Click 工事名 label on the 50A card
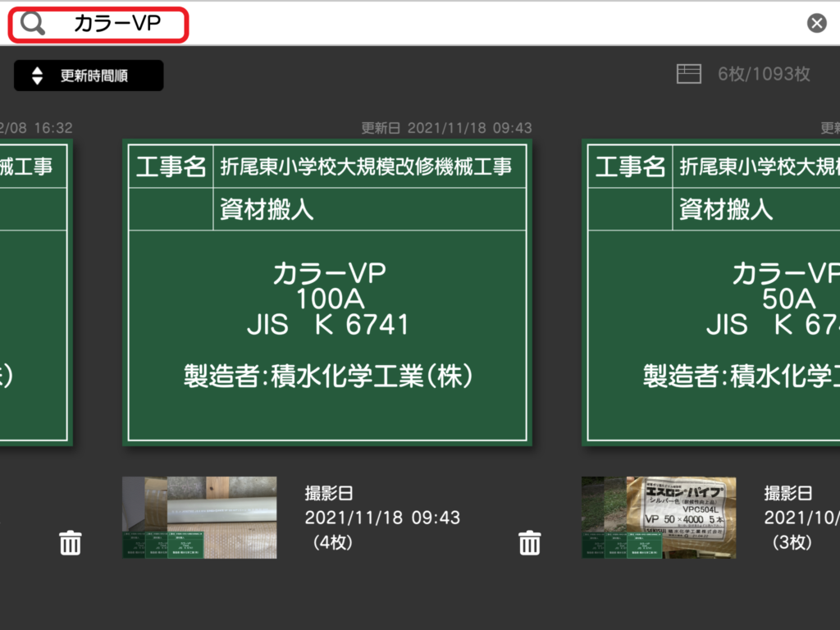 point(630,167)
